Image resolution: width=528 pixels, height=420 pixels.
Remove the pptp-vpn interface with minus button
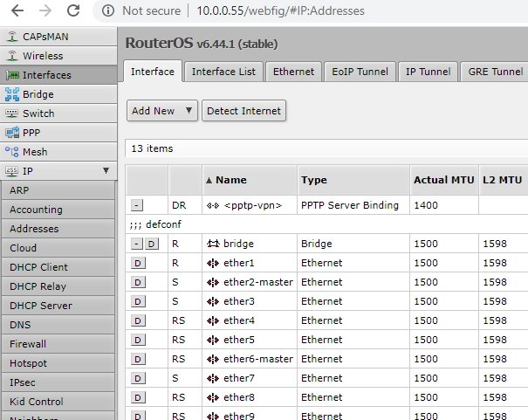click(137, 205)
